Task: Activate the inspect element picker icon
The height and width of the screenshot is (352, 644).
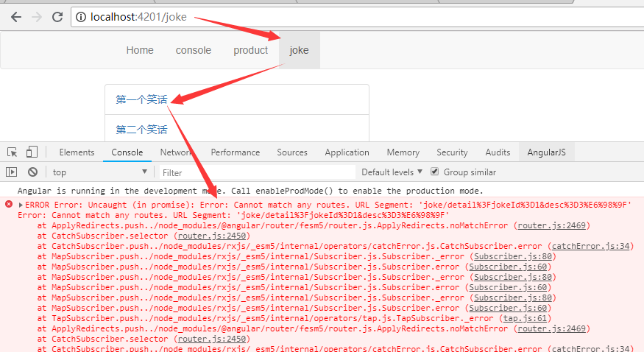Action: [x=13, y=152]
